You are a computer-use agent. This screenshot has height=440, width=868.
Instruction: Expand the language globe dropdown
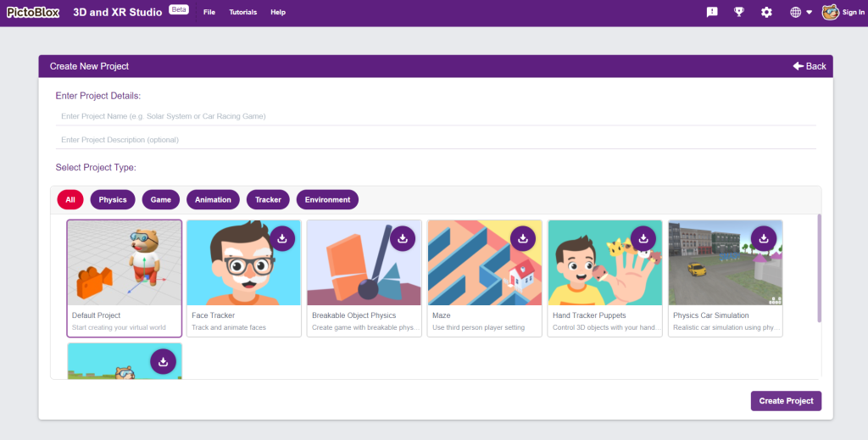click(800, 12)
